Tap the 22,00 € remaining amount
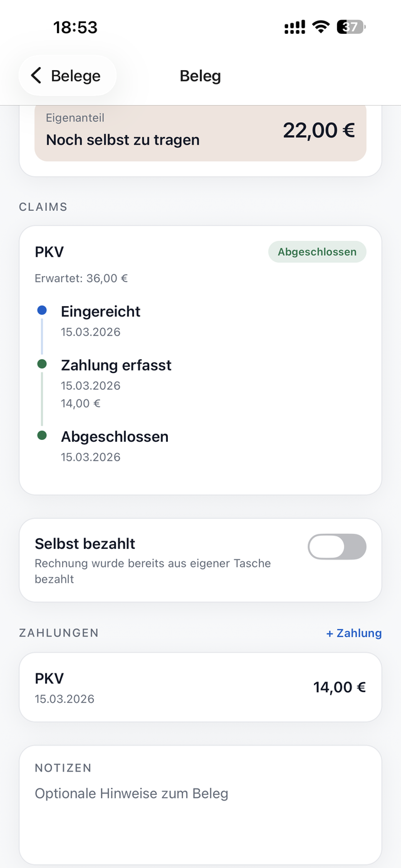The height and width of the screenshot is (868, 401). coord(318,130)
